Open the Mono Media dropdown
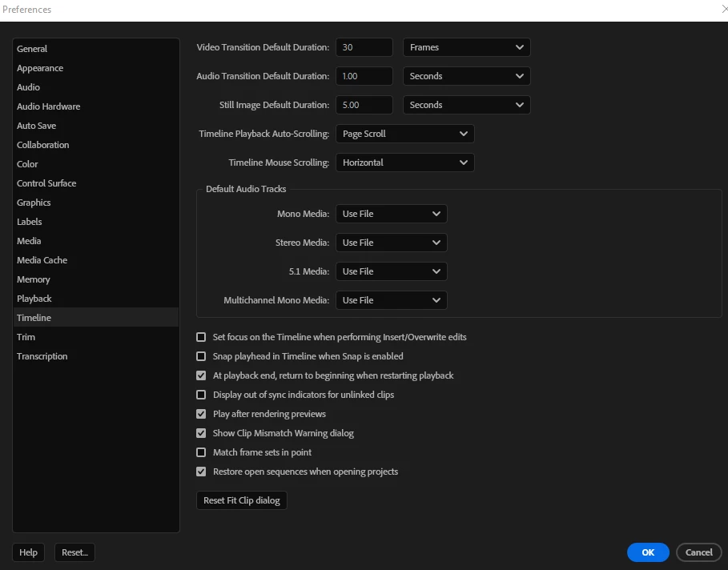This screenshot has height=570, width=728. click(392, 214)
